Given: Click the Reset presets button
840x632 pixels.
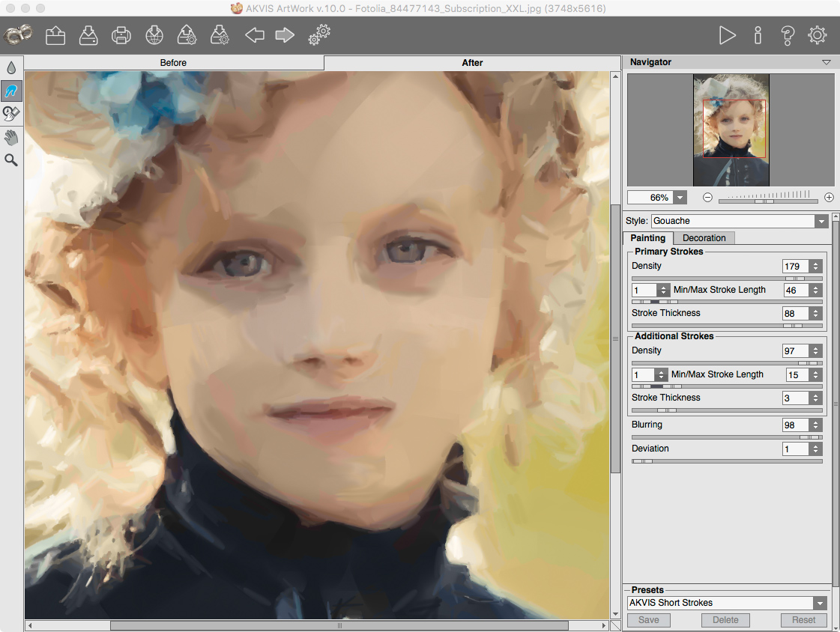Looking at the screenshot, I should (803, 620).
